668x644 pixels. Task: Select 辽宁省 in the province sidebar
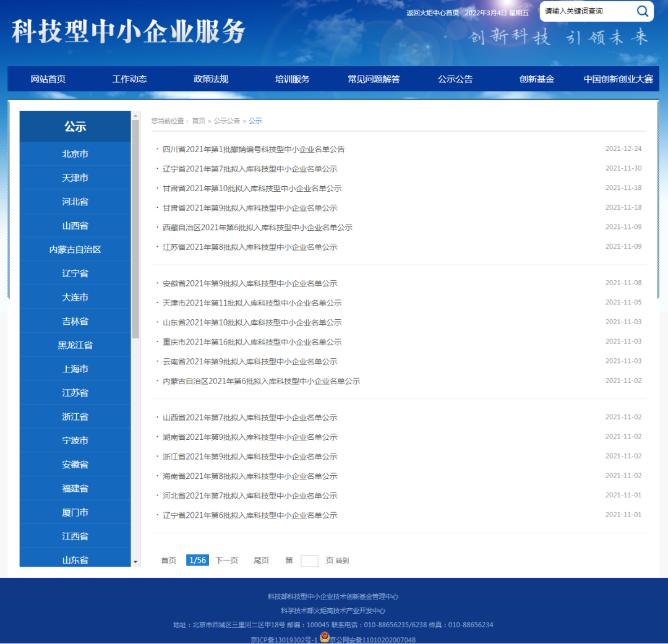[74, 273]
